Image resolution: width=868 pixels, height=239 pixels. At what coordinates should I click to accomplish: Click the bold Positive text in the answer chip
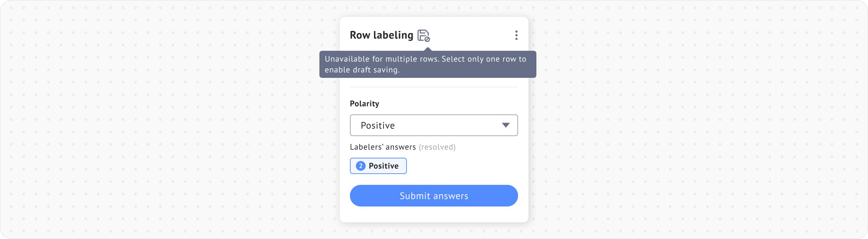coord(383,166)
